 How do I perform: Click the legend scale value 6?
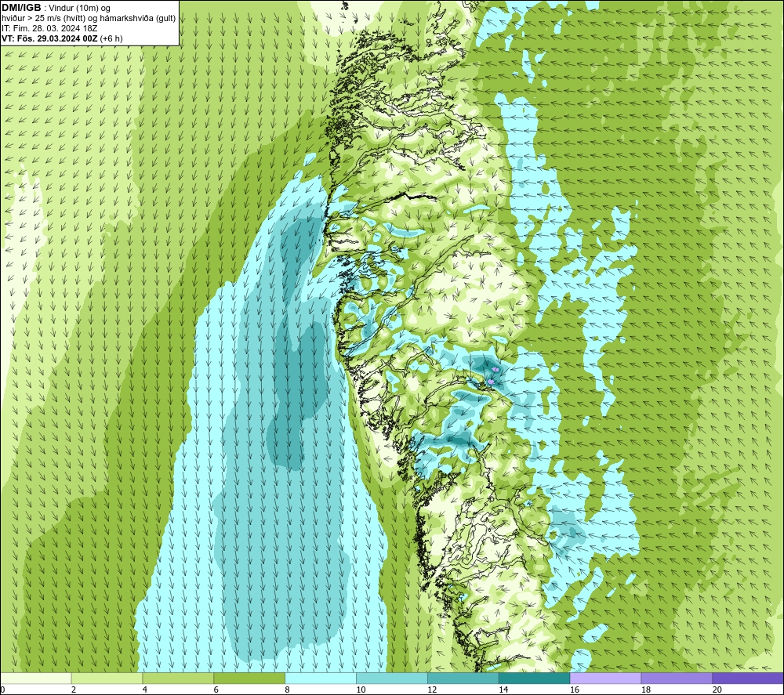point(216,690)
